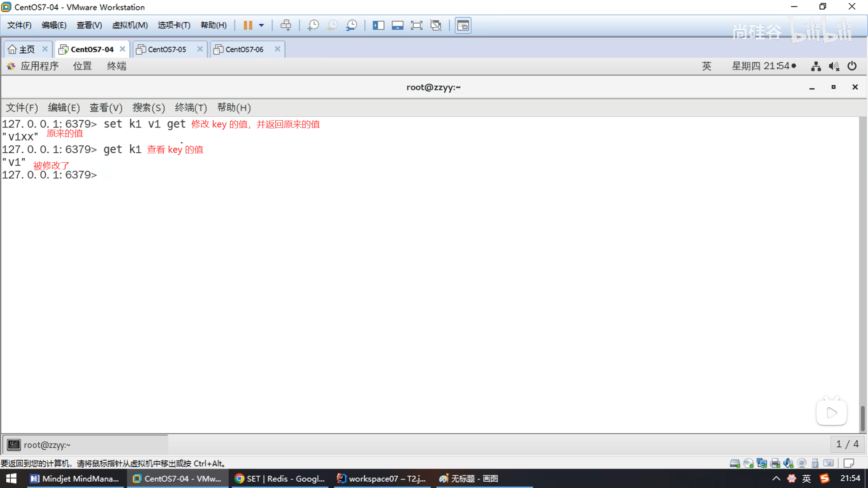Image resolution: width=868 pixels, height=488 pixels.
Task: Toggle the thumbnail bar view
Action: [397, 25]
